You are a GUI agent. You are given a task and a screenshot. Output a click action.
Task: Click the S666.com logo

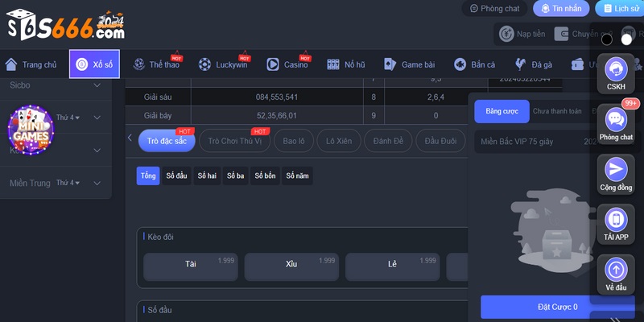point(67,25)
